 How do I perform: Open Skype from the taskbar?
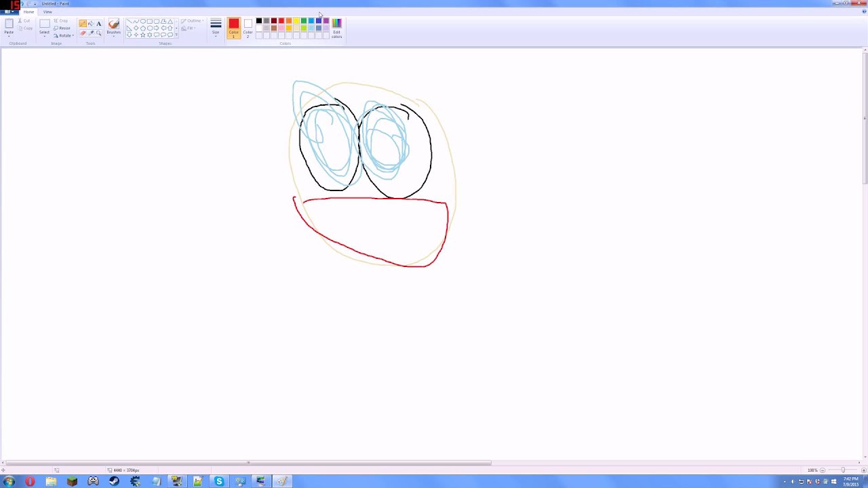pyautogui.click(x=219, y=481)
